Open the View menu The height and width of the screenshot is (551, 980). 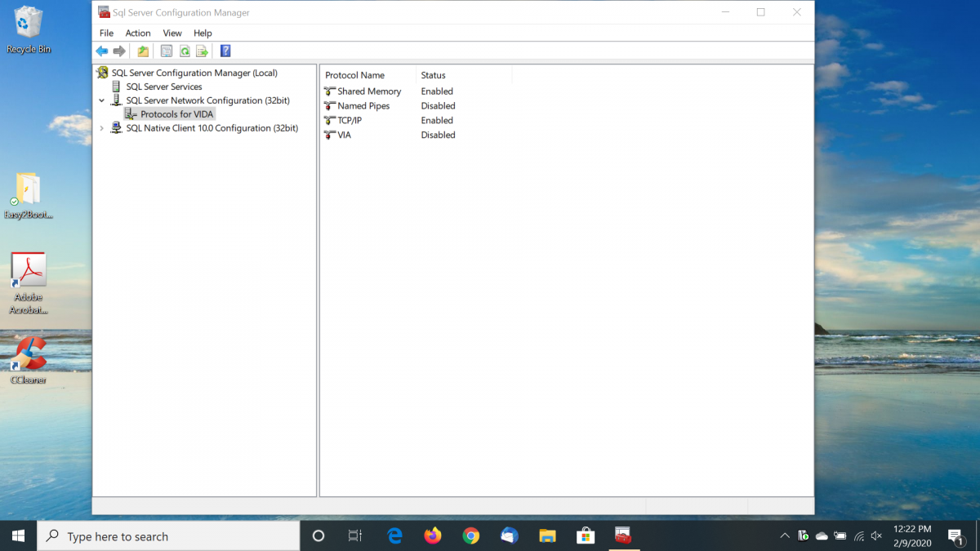[172, 33]
